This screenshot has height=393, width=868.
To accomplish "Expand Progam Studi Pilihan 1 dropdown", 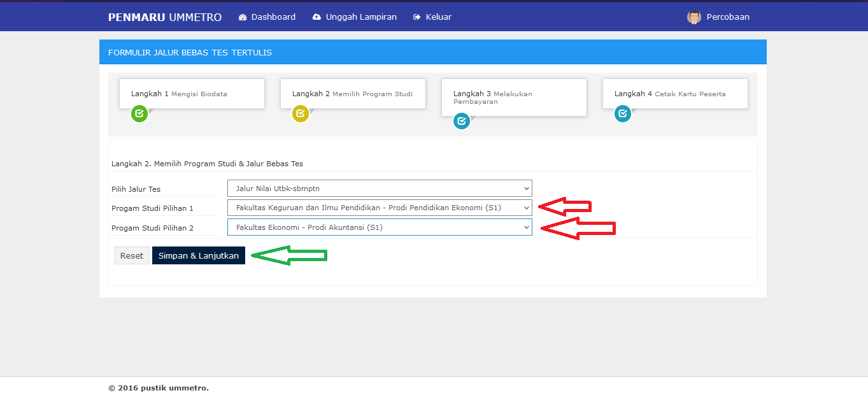I will [x=379, y=208].
